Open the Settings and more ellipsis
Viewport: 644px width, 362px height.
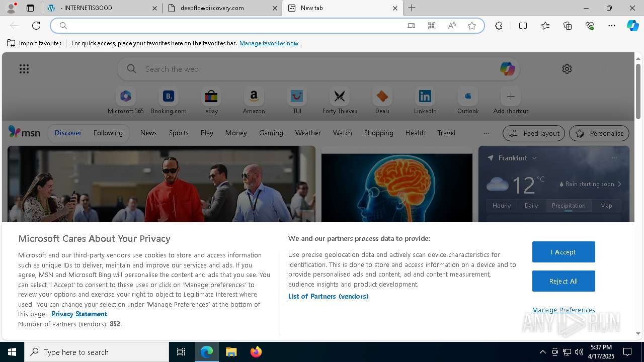[612, 26]
